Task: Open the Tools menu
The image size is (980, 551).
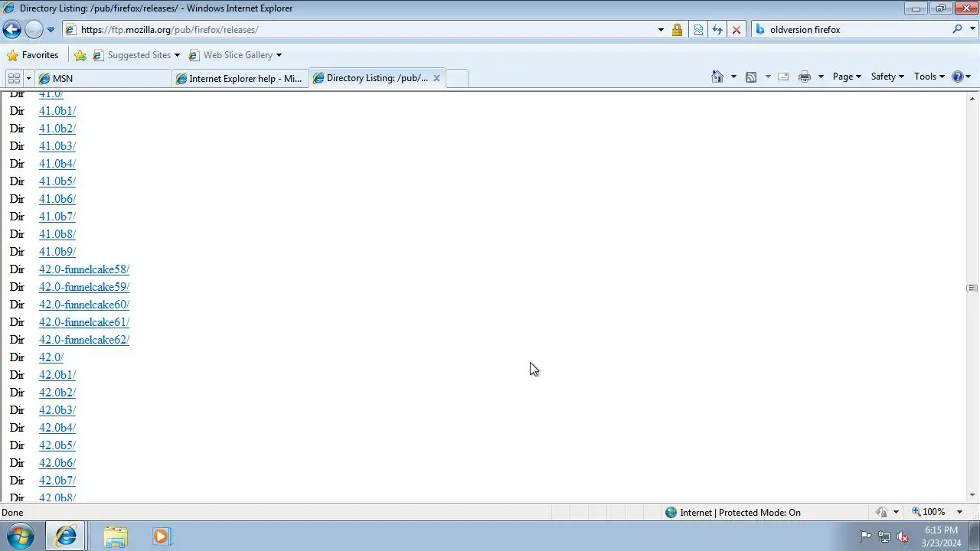Action: tap(929, 77)
